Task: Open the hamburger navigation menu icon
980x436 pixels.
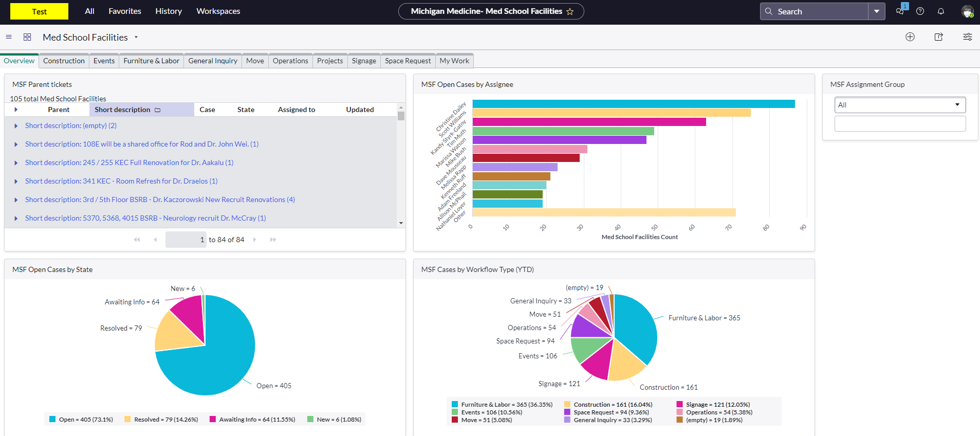Action: pyautogui.click(x=9, y=37)
